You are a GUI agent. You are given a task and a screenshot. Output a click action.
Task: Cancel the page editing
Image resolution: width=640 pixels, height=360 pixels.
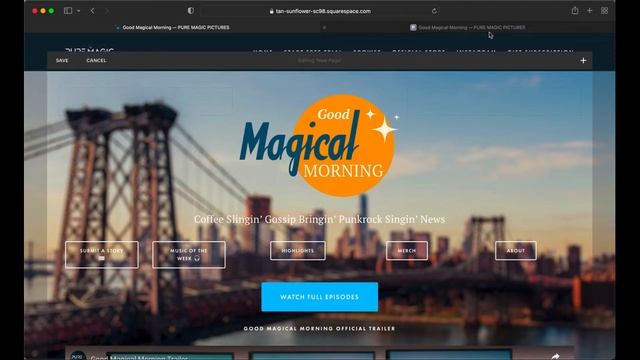point(96,60)
